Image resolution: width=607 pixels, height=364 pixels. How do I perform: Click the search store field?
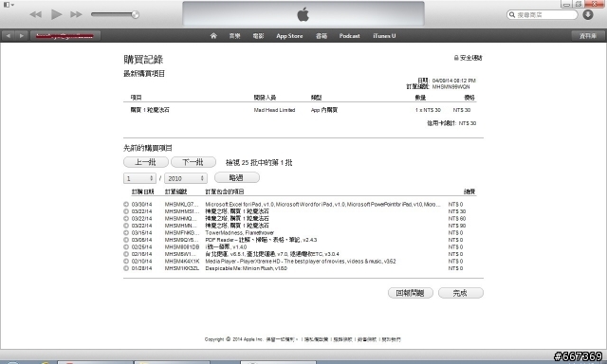coord(542,15)
